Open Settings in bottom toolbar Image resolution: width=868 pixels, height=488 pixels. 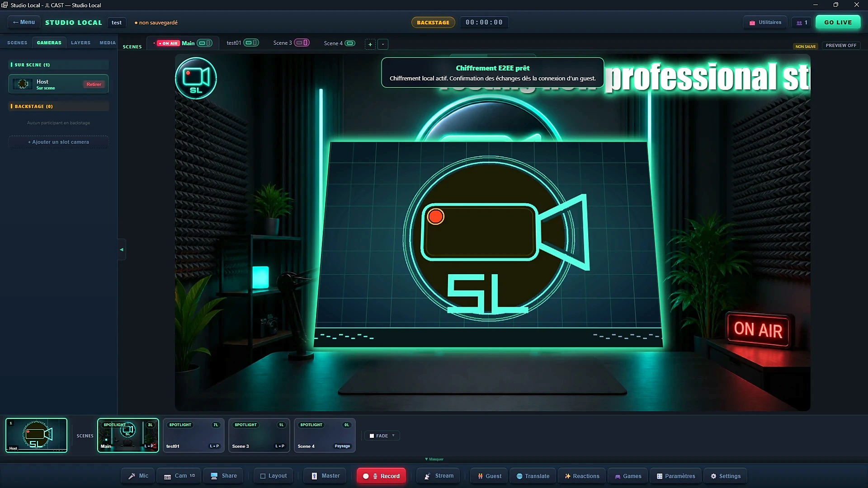click(725, 476)
